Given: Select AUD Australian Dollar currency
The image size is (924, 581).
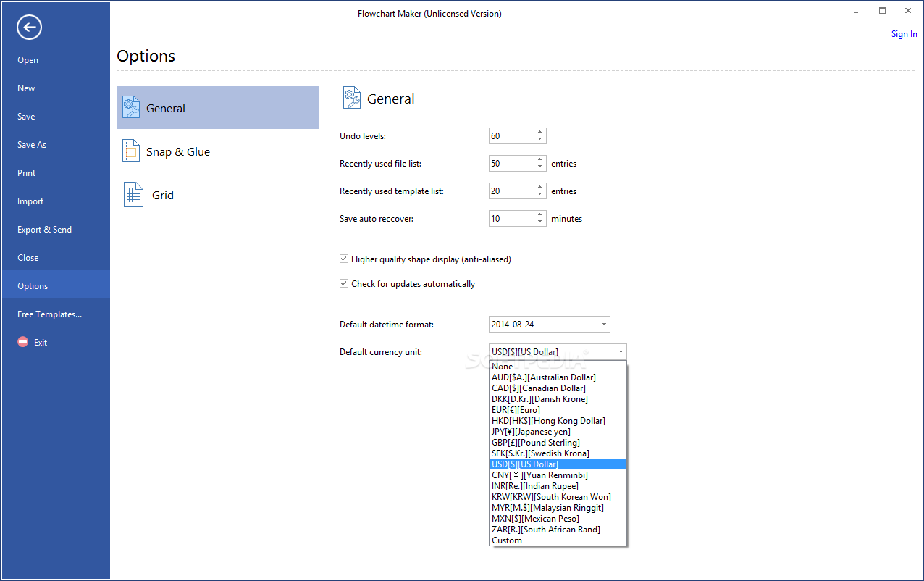Looking at the screenshot, I should [558, 377].
